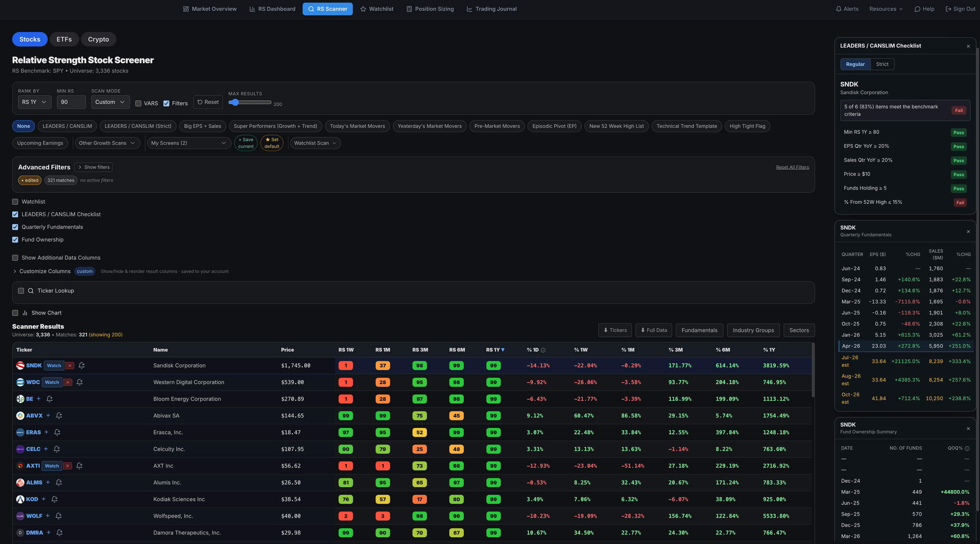
Task: Open the Other Growth Scans dropdown
Action: (107, 143)
